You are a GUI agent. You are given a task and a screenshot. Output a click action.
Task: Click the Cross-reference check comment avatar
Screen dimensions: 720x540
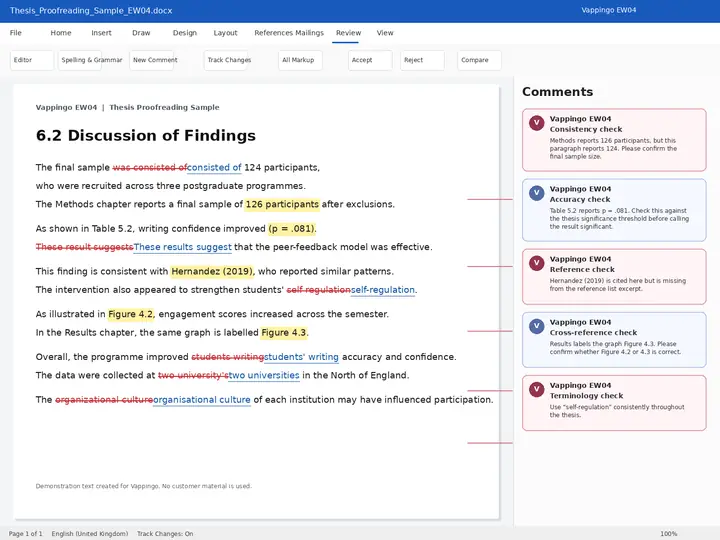click(x=536, y=326)
